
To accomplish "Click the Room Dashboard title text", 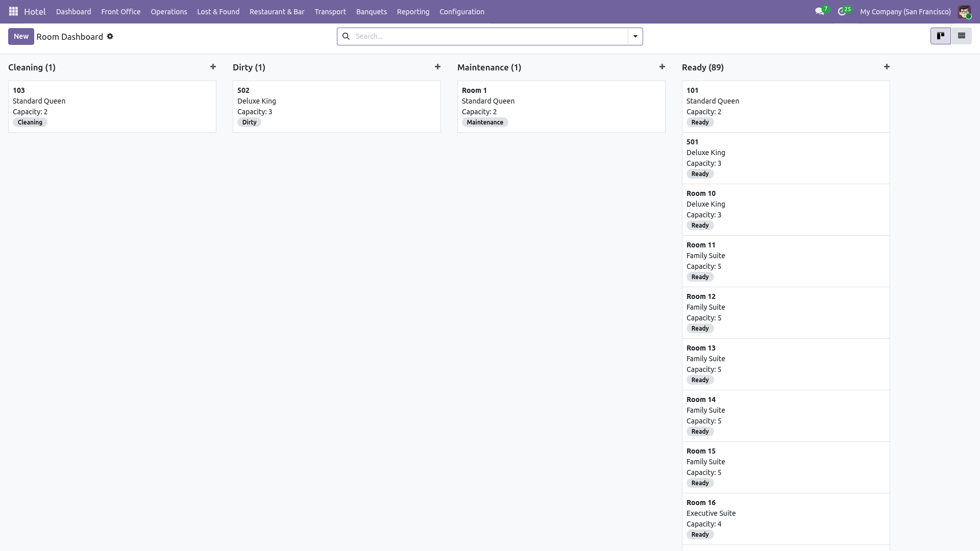I will (70, 37).
